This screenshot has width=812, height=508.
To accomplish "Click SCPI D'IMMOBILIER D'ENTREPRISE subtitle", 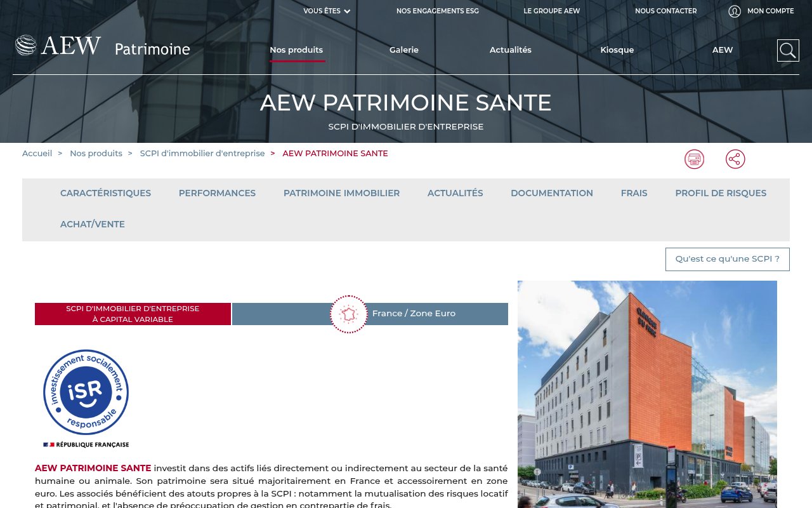I will [x=406, y=126].
